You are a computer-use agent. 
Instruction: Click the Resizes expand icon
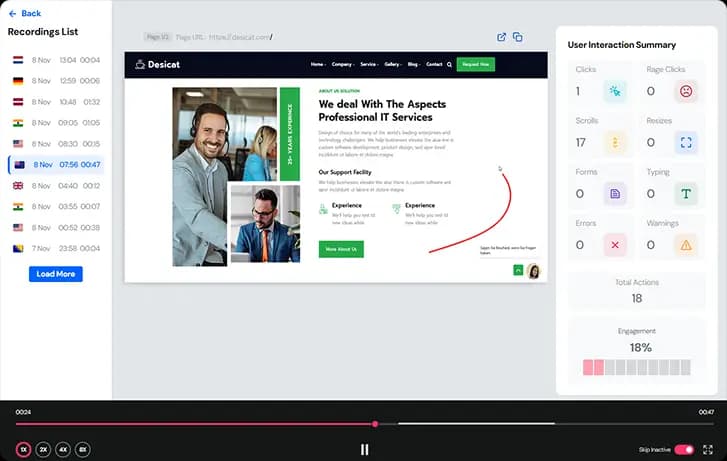click(686, 142)
